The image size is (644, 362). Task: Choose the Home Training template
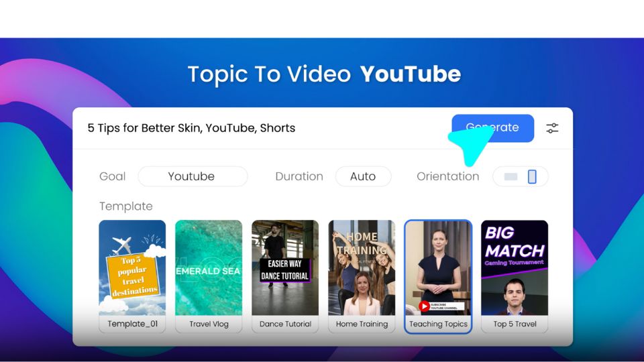click(x=362, y=276)
